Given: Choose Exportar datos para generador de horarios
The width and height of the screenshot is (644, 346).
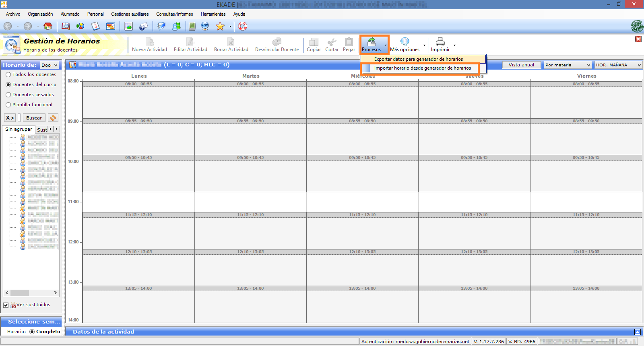Looking at the screenshot, I should (423, 59).
